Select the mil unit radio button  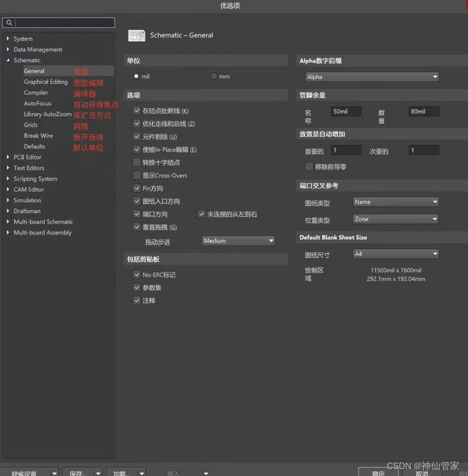point(136,77)
